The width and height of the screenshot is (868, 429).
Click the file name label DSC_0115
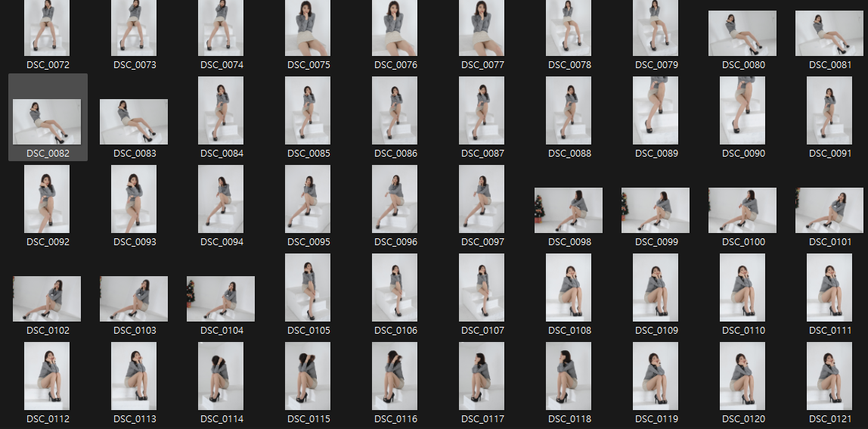pos(309,419)
